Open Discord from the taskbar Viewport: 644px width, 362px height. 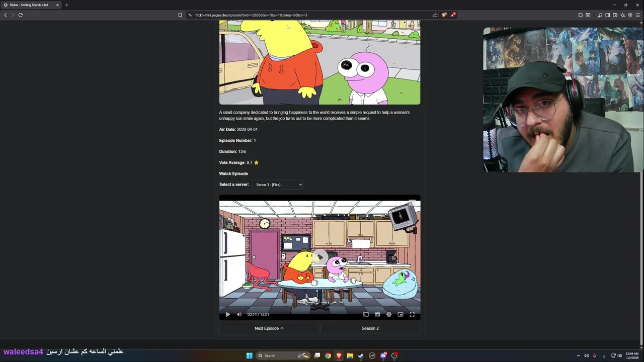point(383,355)
